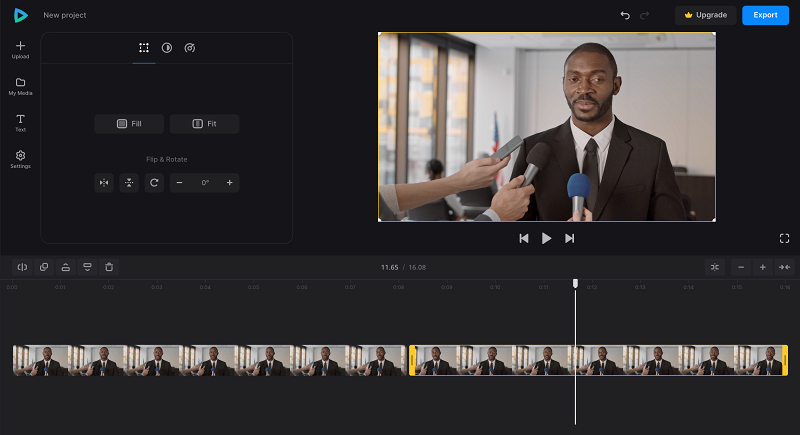Flip the video vertically
This screenshot has height=435, width=800.
(x=129, y=183)
